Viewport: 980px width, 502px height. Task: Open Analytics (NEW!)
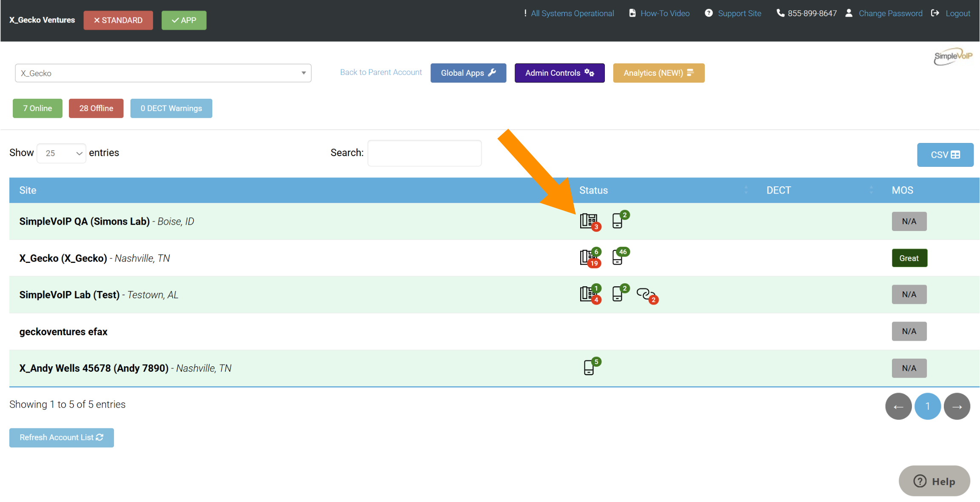tap(658, 73)
